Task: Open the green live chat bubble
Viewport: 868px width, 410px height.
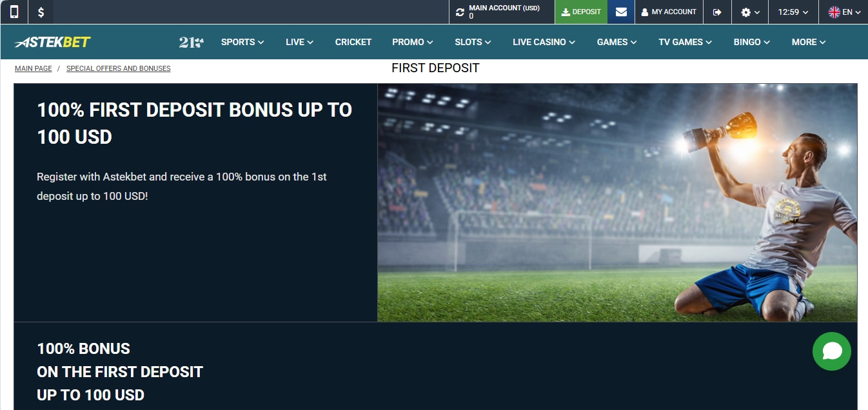Action: pos(832,351)
